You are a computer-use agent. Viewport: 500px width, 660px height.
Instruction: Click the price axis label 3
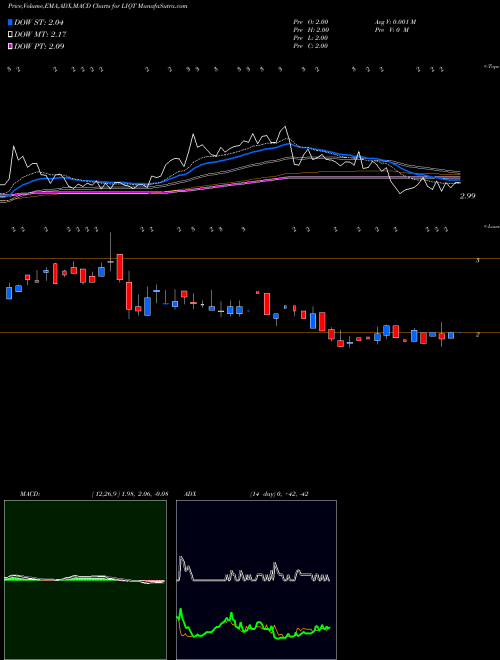click(478, 261)
